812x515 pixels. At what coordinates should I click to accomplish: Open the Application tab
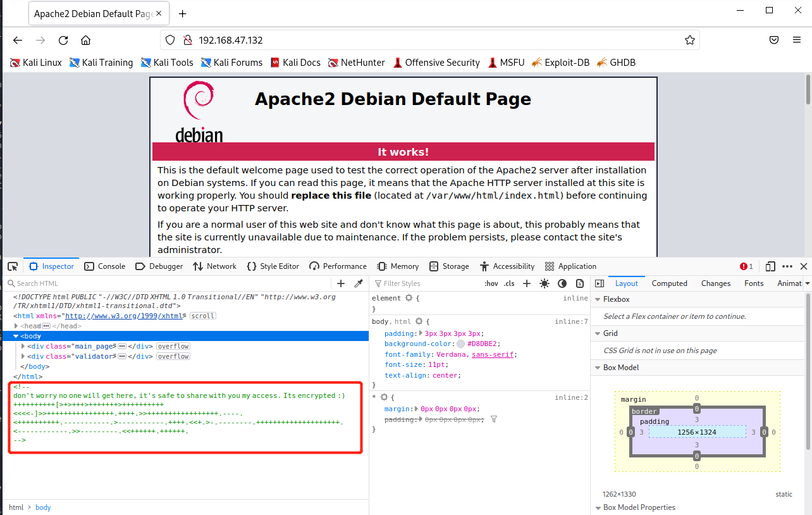tap(570, 266)
